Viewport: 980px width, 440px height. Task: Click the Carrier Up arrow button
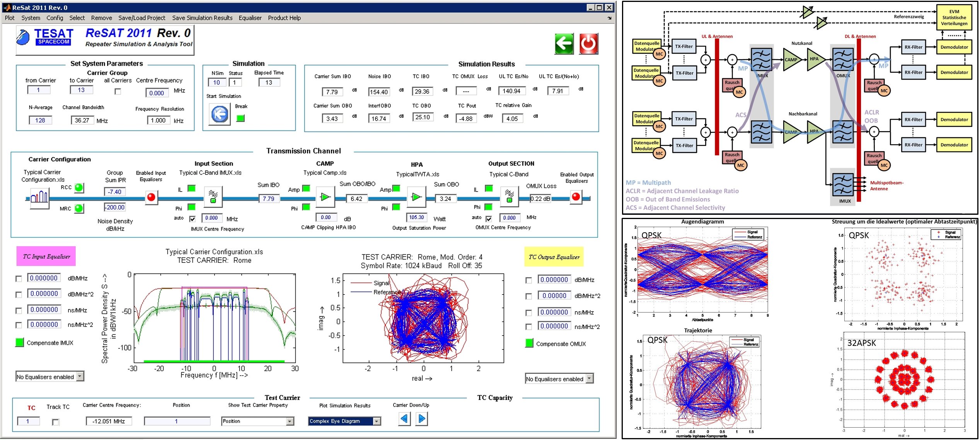(421, 419)
